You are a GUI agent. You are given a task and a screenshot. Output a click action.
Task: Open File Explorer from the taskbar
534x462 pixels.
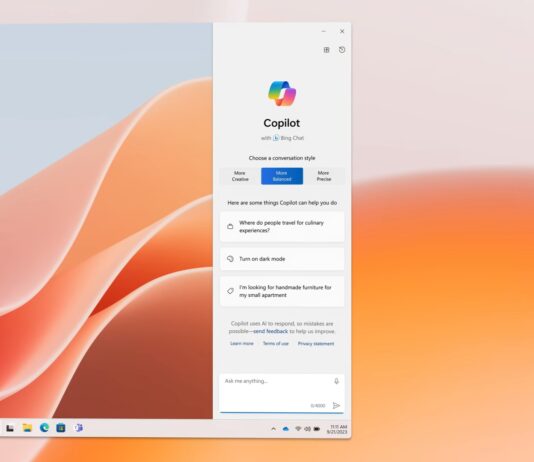click(x=27, y=428)
